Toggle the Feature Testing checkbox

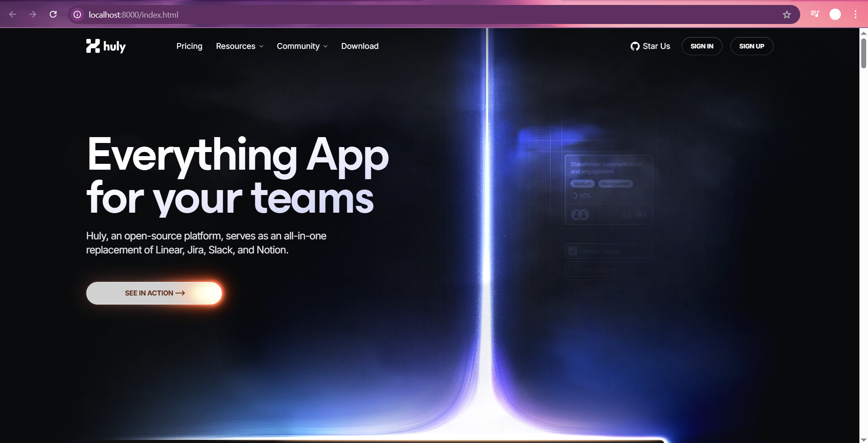(x=573, y=251)
